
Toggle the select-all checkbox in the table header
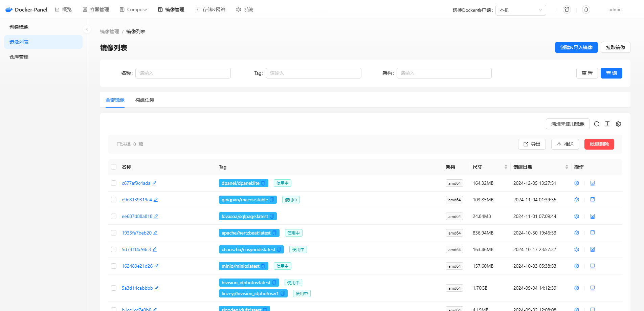114,167
